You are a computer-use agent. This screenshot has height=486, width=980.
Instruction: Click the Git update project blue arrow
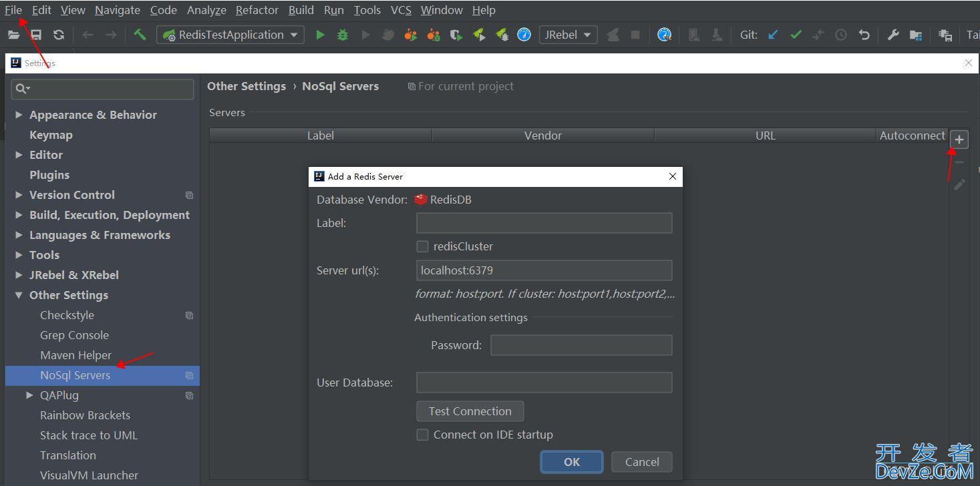[773, 35]
